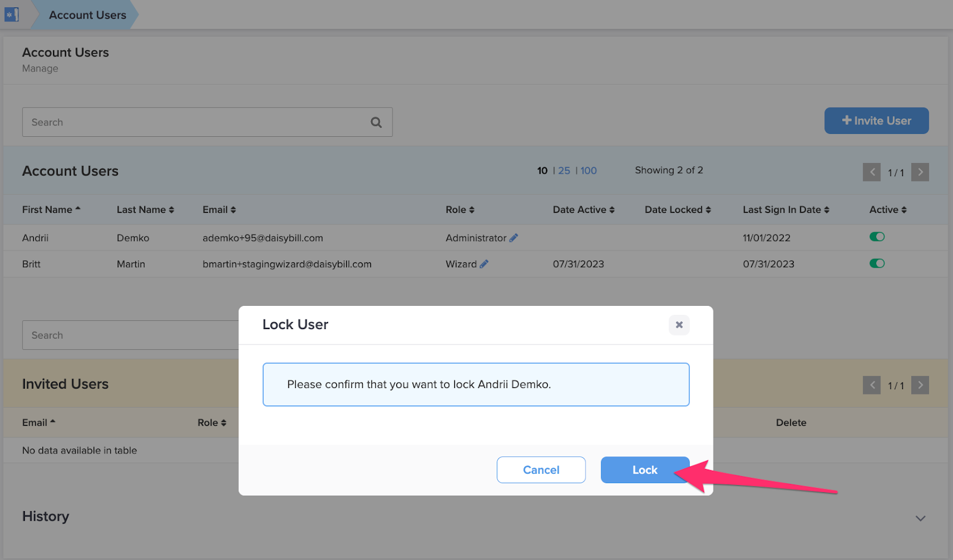This screenshot has height=560, width=953.
Task: Click the next page arrow for Invited Users
Action: coord(920,385)
